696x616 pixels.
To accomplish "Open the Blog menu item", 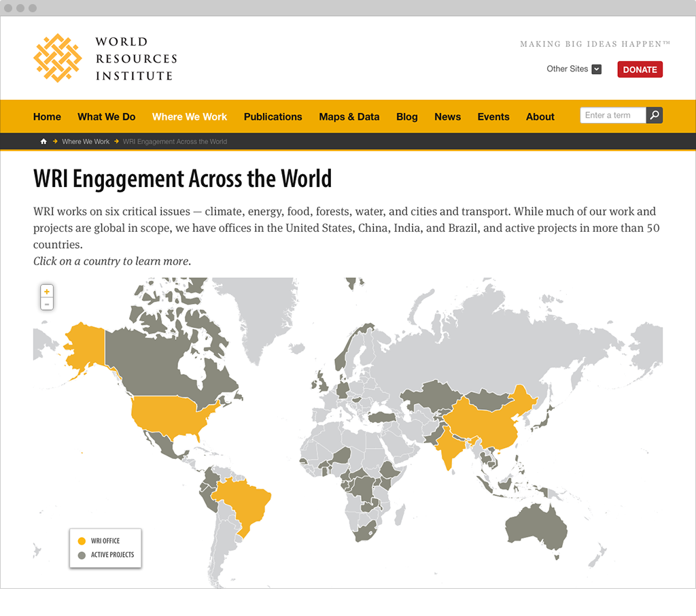I will tap(407, 117).
